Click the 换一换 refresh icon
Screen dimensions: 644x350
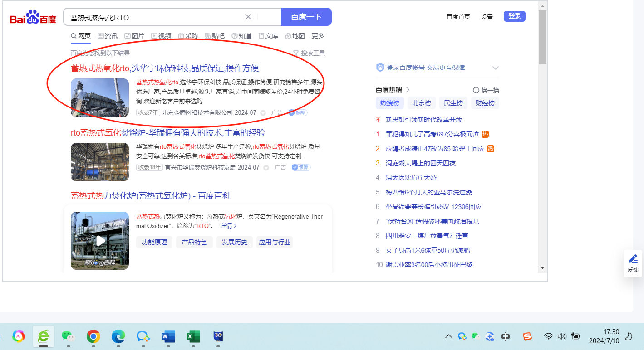(x=476, y=90)
